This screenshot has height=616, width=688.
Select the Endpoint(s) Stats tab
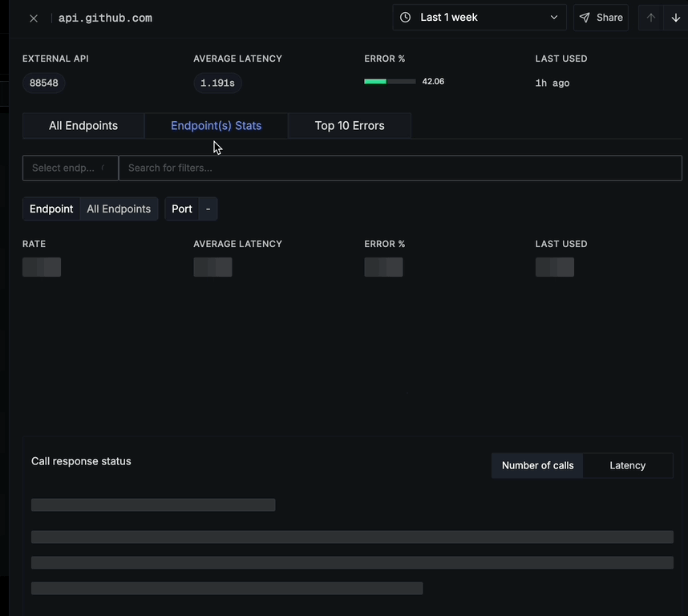[216, 126]
